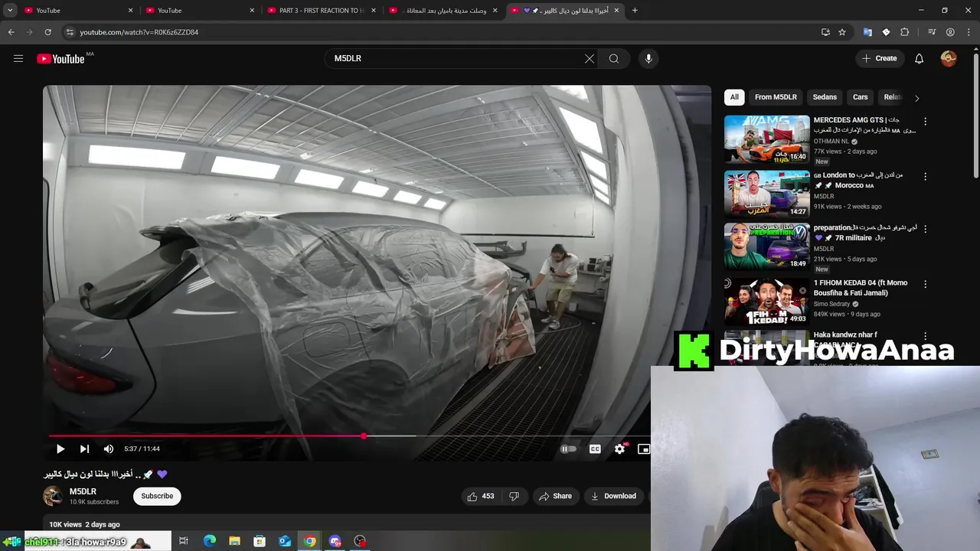Like the video with thumbs up

[x=481, y=496]
